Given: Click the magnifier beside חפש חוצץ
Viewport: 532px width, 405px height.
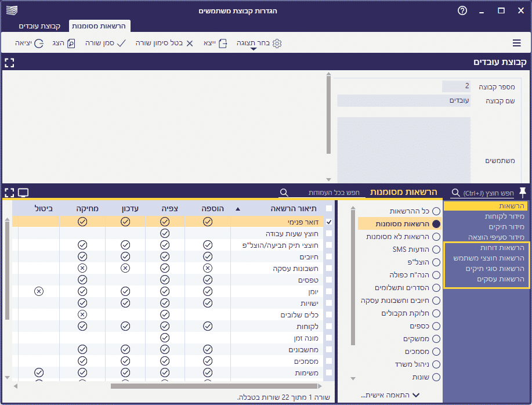Looking at the screenshot, I should pos(455,193).
